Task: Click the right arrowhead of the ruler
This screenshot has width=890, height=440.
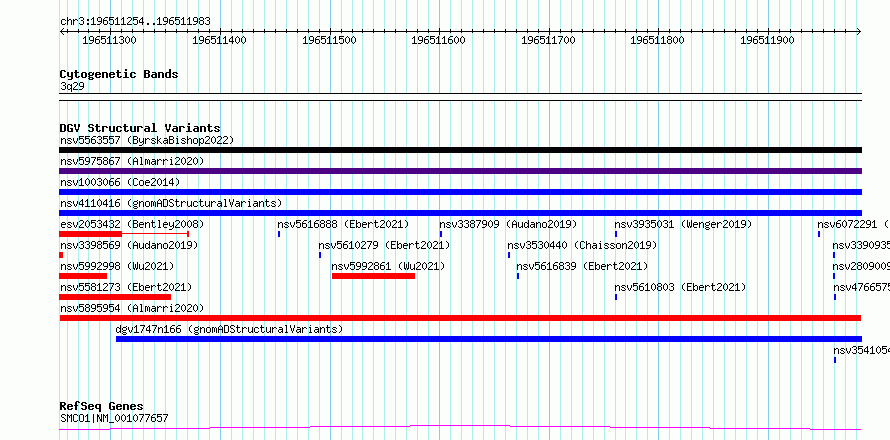Action: click(859, 31)
